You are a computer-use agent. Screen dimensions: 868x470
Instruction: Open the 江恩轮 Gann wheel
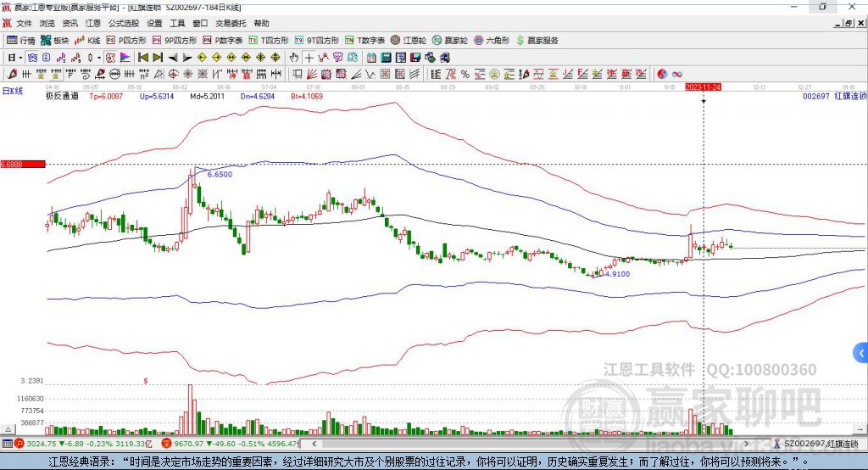coord(409,41)
